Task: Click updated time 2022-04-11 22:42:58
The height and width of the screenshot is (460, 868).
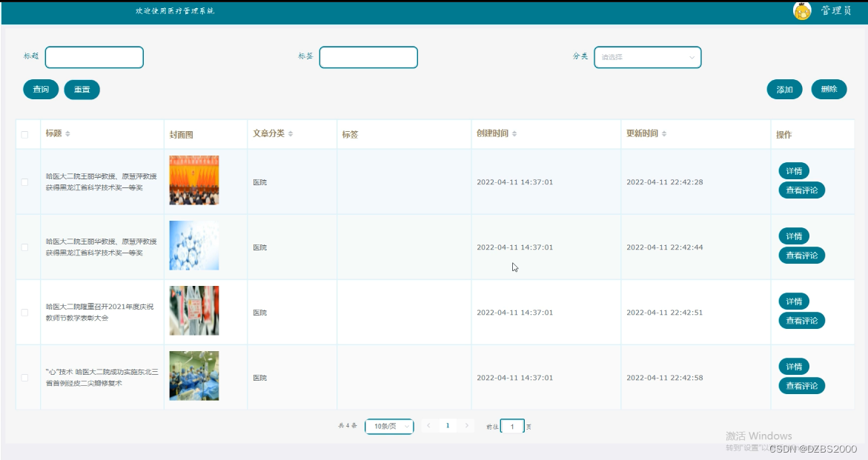Action: pos(664,378)
